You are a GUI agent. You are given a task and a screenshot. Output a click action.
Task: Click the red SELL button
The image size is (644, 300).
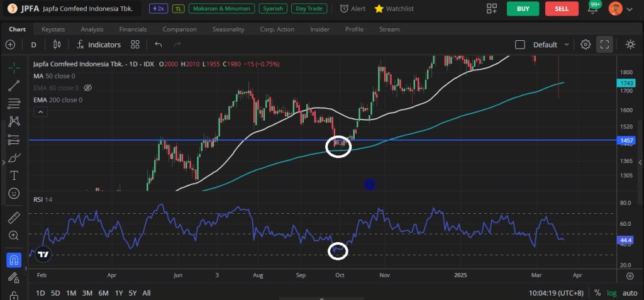pyautogui.click(x=562, y=9)
